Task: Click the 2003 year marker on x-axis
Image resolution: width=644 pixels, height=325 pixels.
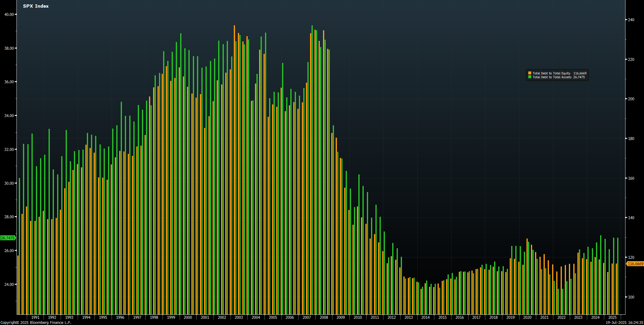Action: click(239, 317)
